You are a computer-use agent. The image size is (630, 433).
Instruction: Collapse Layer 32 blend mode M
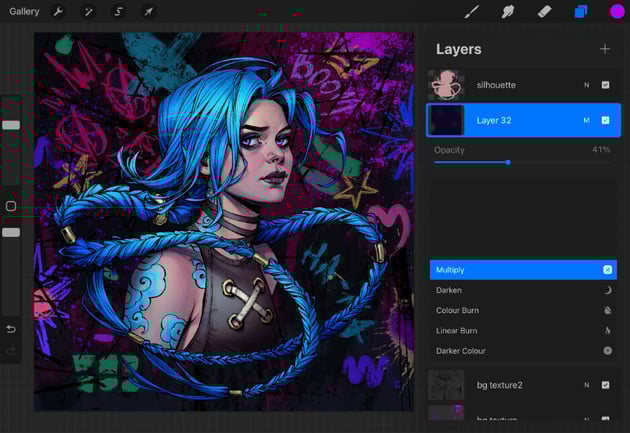click(x=587, y=120)
